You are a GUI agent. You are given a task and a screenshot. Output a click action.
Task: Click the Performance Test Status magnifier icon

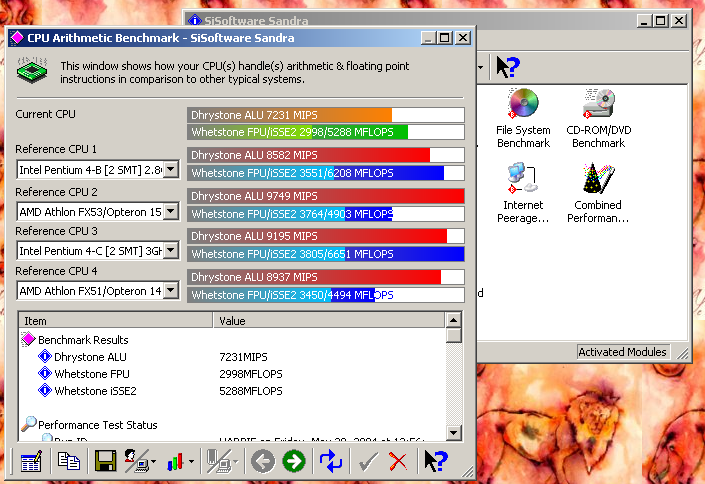29,423
